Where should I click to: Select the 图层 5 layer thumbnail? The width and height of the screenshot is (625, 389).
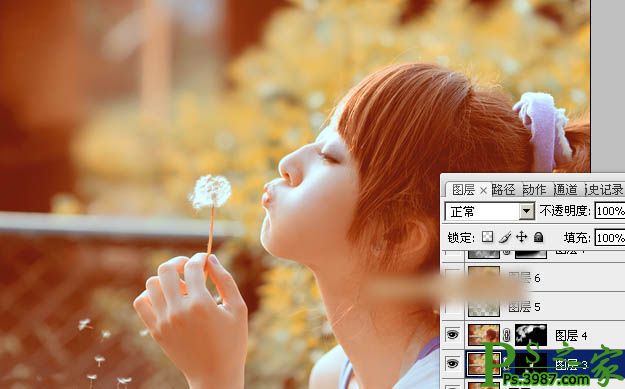(x=484, y=306)
